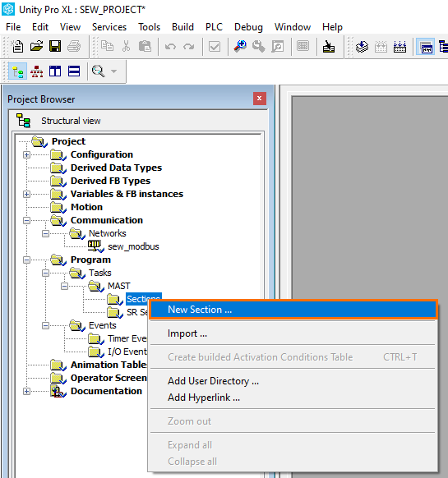Viewport: 448px width, 478px height.
Task: Click the zoom magnifier icon in browser toolbar
Action: click(99, 71)
